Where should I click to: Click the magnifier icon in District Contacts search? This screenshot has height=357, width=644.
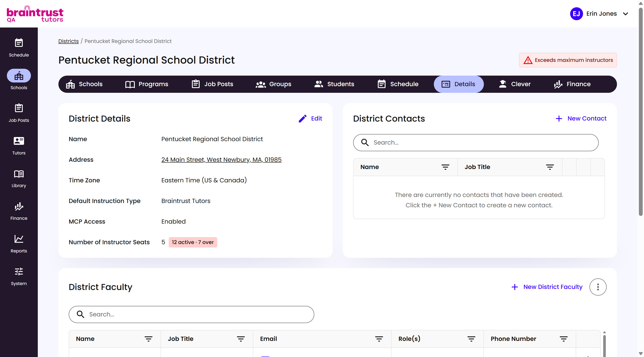(x=365, y=142)
